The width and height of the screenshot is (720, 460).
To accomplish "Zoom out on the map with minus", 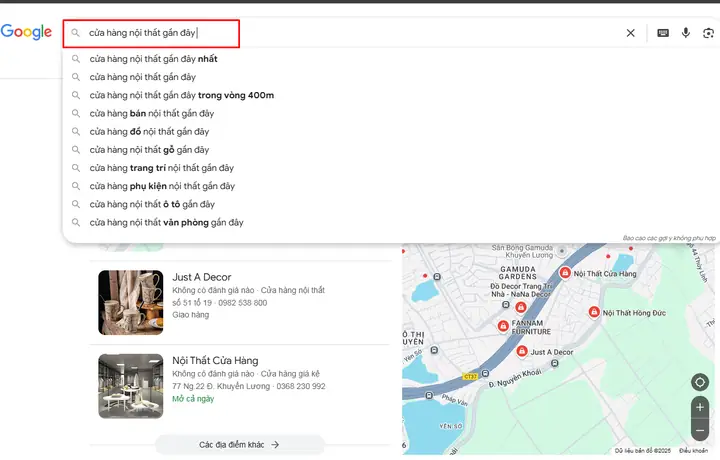I will click(700, 430).
